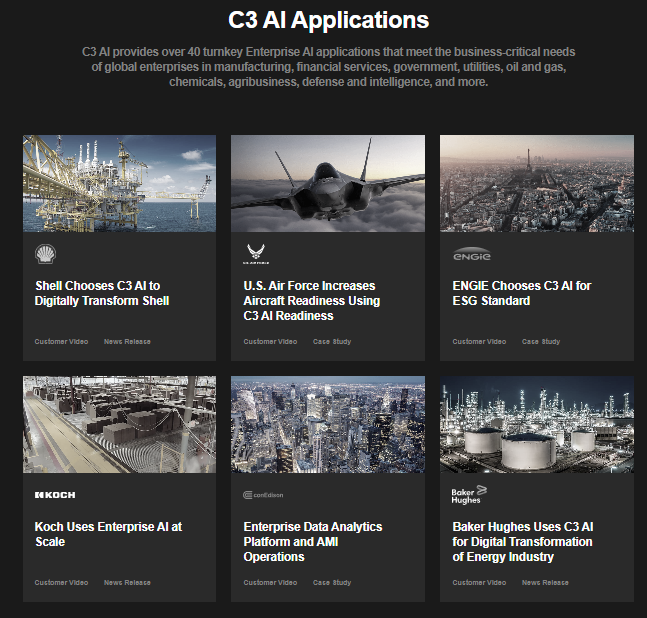Screen dimensions: 647x618
Task: Open the refinery storage tanks night image
Action: pyautogui.click(x=536, y=424)
